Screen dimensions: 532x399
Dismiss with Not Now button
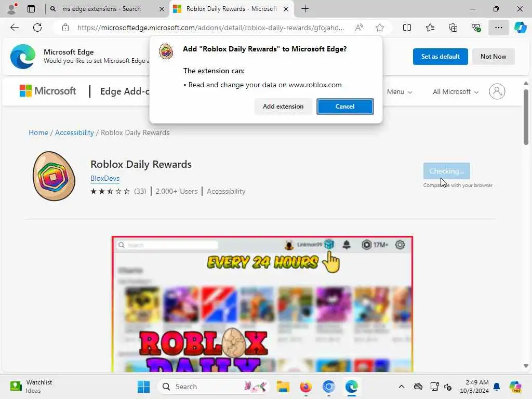(494, 56)
